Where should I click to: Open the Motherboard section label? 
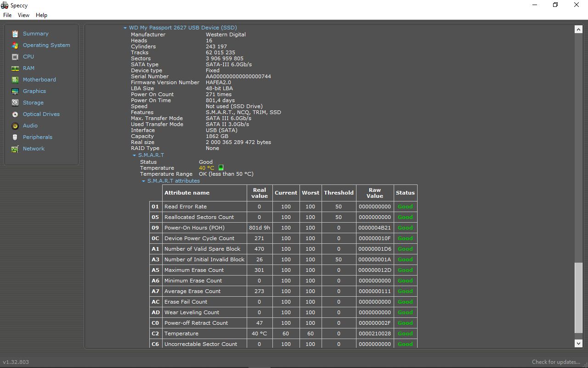coord(40,80)
